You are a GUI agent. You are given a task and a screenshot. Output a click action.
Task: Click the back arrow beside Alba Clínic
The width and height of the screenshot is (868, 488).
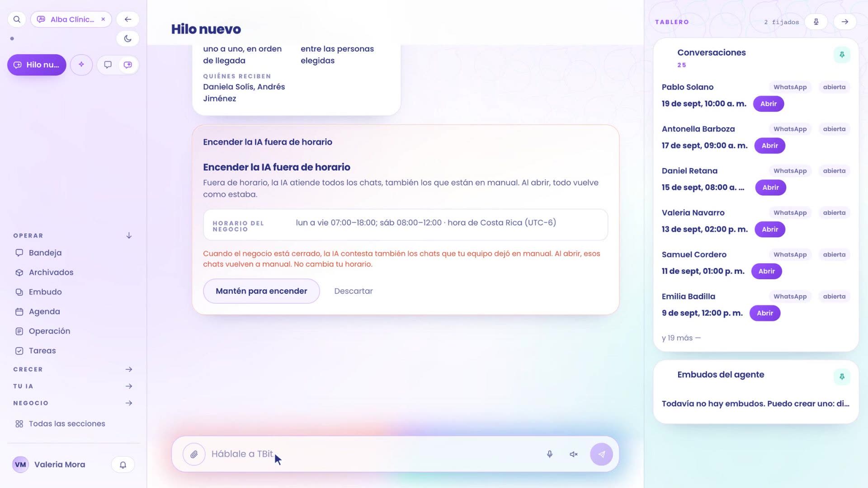coord(128,19)
